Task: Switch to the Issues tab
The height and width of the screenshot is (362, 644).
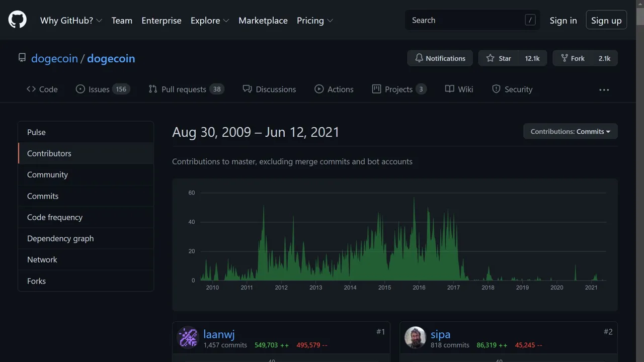Action: pyautogui.click(x=103, y=89)
